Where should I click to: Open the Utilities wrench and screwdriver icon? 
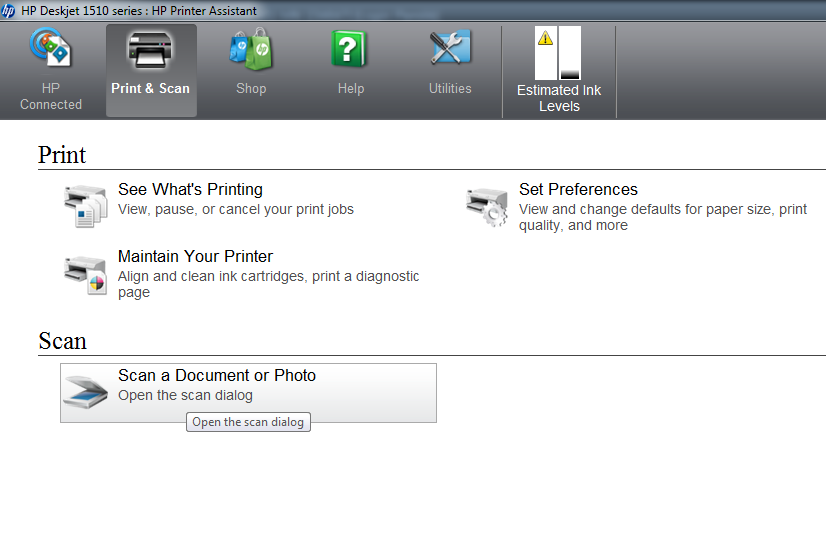450,47
